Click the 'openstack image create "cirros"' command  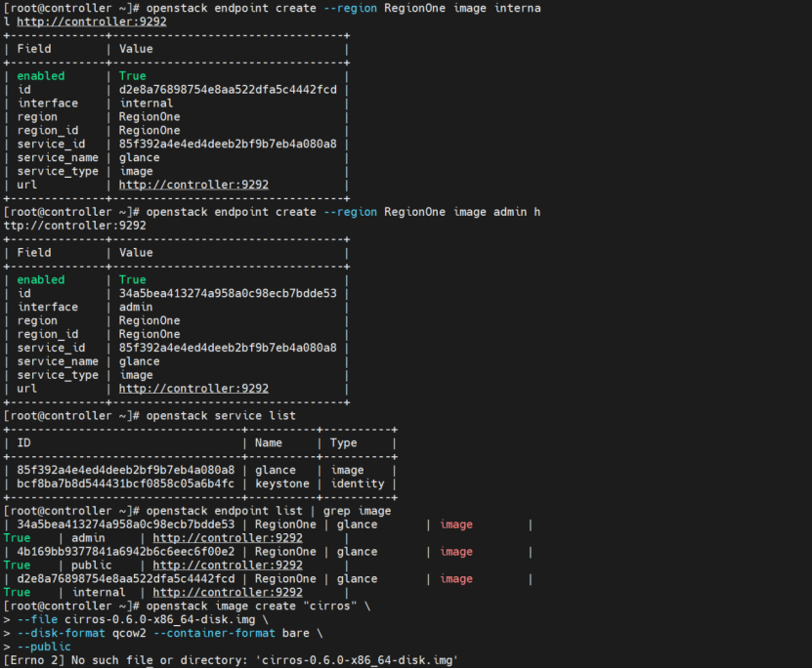point(252,606)
